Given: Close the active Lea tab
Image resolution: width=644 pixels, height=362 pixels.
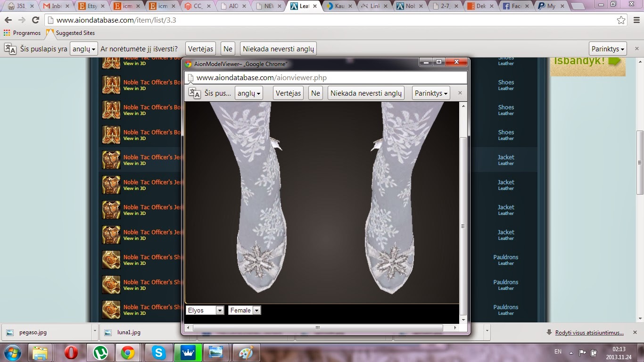Looking at the screenshot, I should click(315, 7).
